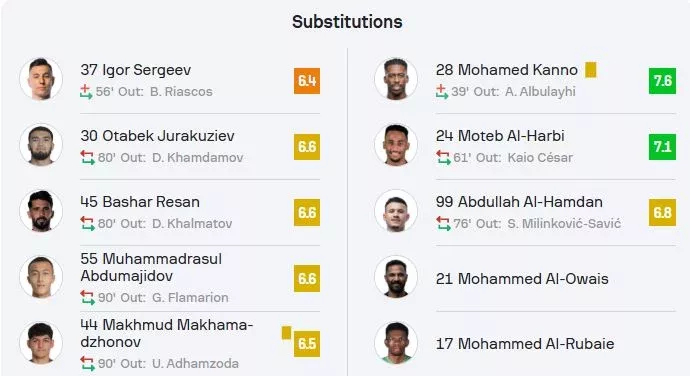Click the Substitutions section heading
690x376 pixels.
coord(347,22)
